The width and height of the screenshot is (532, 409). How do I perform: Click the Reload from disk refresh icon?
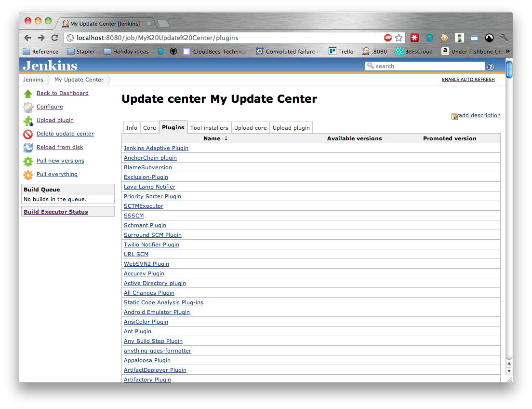pyautogui.click(x=28, y=148)
